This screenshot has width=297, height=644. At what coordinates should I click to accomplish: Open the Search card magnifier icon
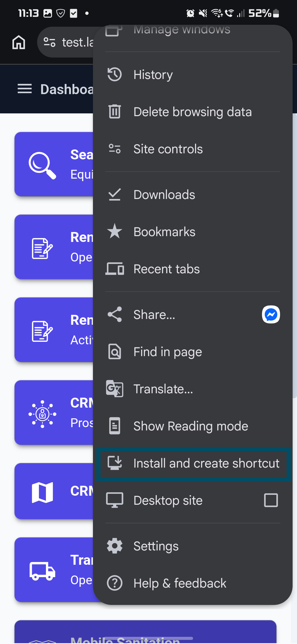pos(42,165)
